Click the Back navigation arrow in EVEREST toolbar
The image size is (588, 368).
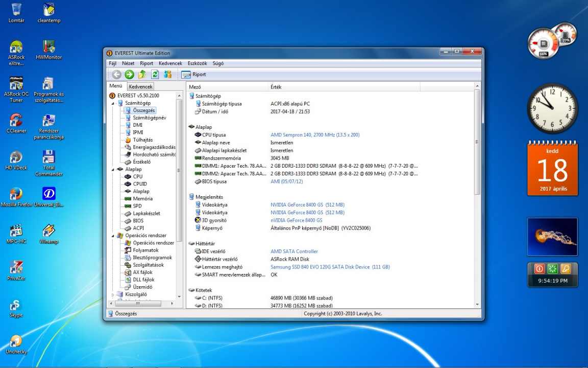116,74
